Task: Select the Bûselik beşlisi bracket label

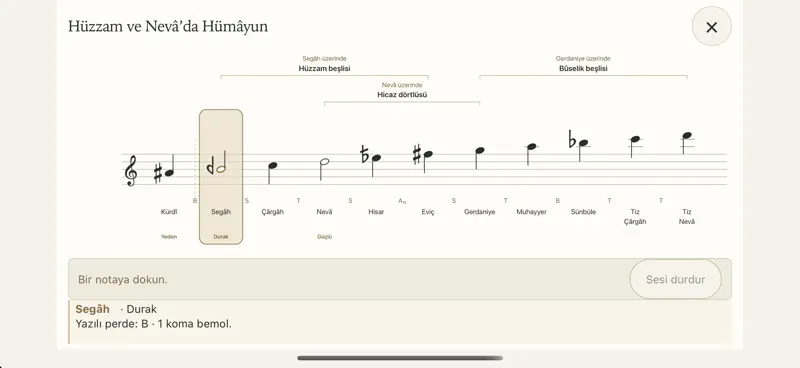Action: (583, 68)
